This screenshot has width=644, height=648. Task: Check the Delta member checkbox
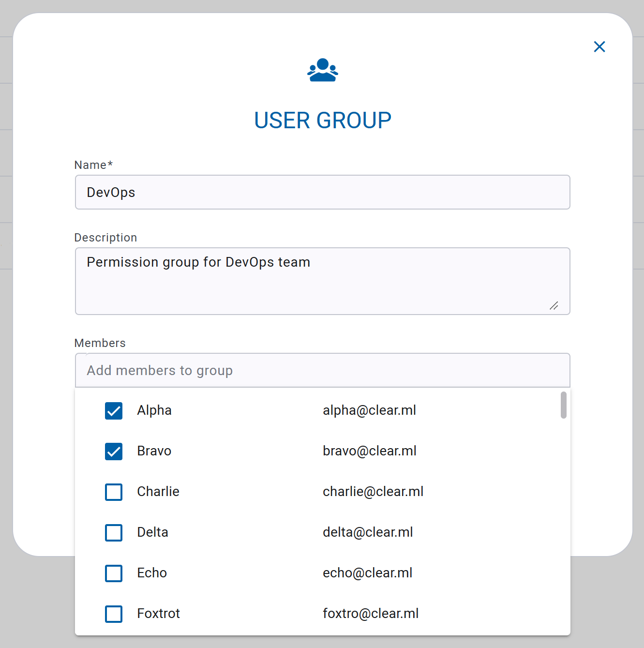tap(113, 533)
